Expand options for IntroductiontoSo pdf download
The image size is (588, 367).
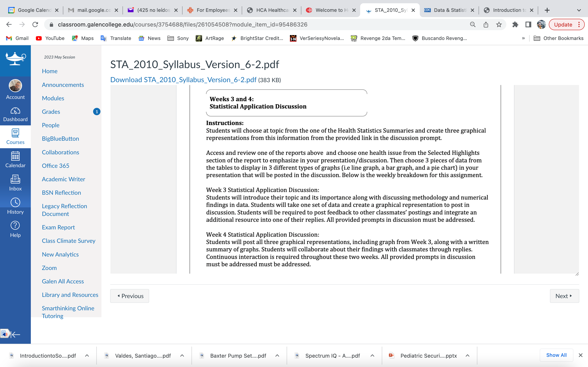pyautogui.click(x=87, y=356)
